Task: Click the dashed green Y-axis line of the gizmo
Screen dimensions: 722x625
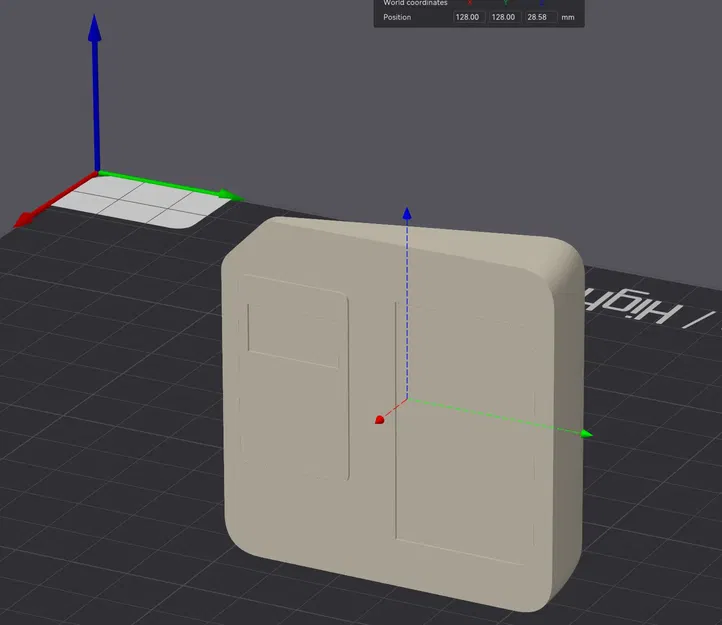Action: coord(494,416)
